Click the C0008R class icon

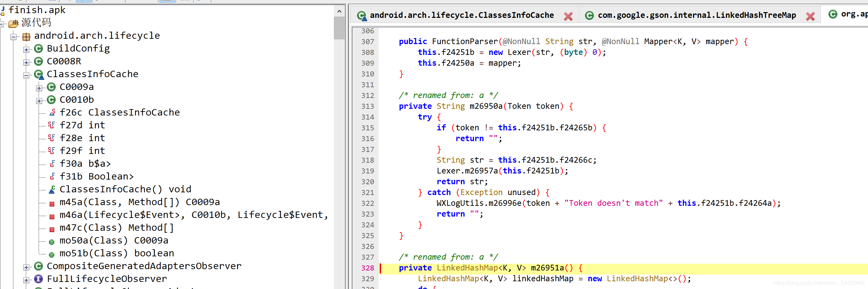click(x=38, y=61)
